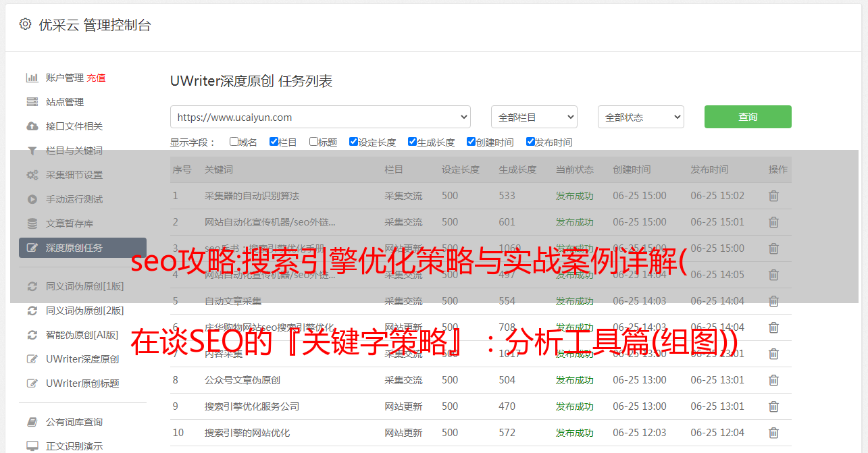
Task: Click generated length value 533
Action: 507,196
